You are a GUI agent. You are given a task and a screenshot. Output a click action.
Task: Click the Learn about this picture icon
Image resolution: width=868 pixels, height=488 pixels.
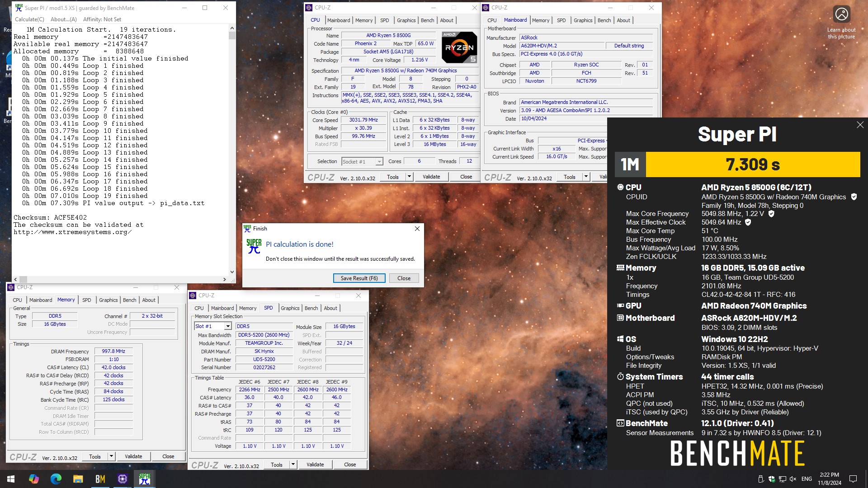coord(841,14)
